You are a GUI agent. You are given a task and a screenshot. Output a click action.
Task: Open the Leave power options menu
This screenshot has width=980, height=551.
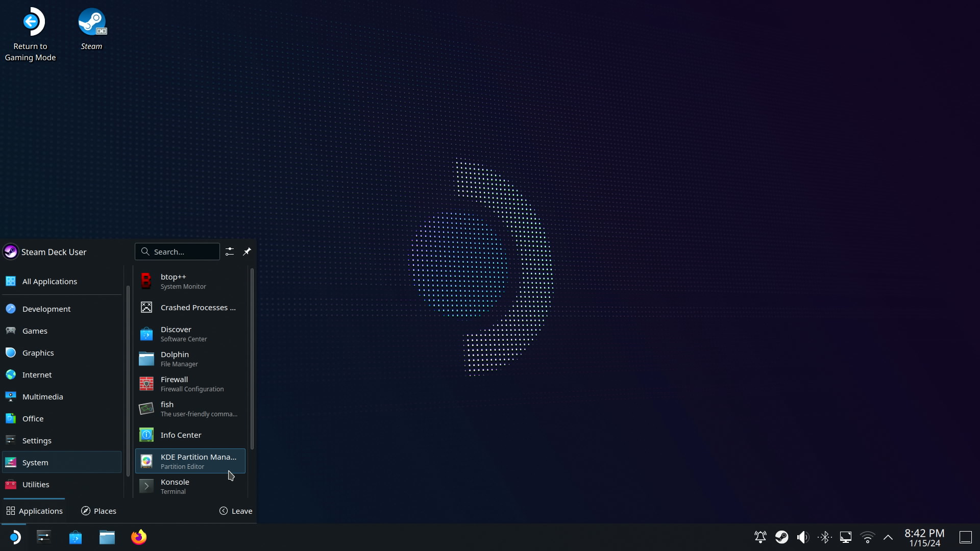coord(236,511)
